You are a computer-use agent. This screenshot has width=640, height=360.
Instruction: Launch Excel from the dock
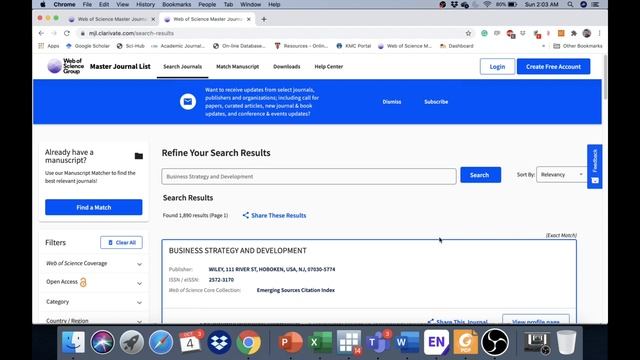point(320,342)
